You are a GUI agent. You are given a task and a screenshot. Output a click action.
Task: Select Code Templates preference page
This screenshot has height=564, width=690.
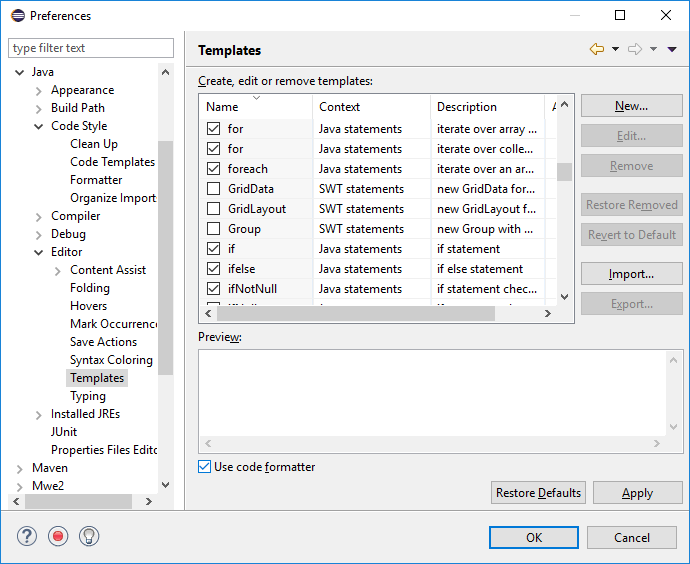tap(112, 162)
